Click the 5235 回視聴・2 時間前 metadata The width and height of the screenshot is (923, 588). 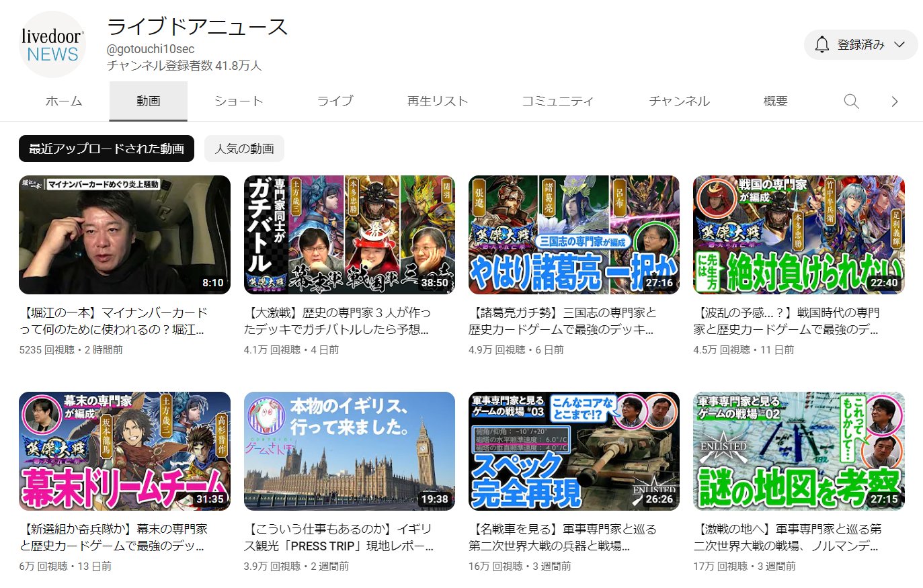tap(71, 350)
